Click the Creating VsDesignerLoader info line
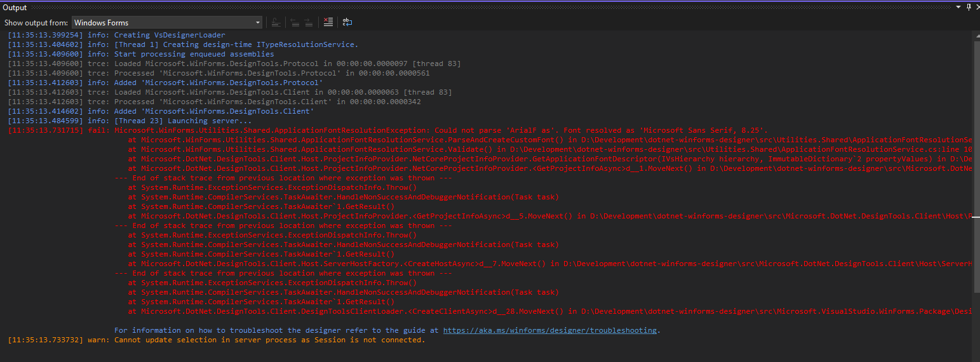Screen dimensions: 980x362 (x=116, y=35)
